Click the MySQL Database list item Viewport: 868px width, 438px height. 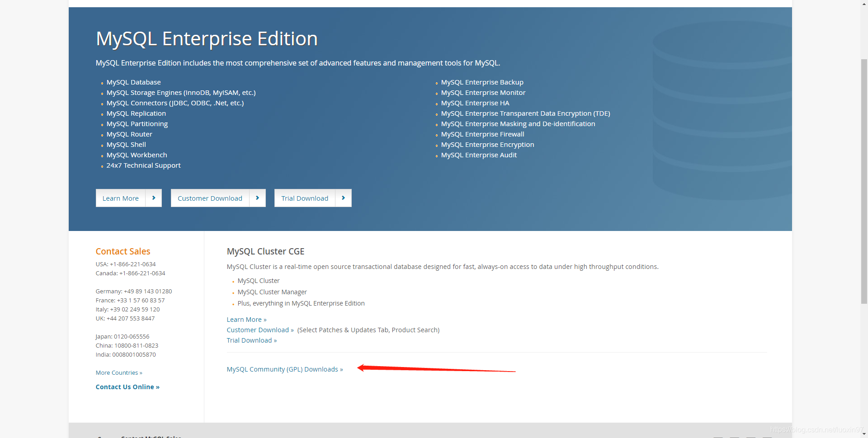click(134, 82)
